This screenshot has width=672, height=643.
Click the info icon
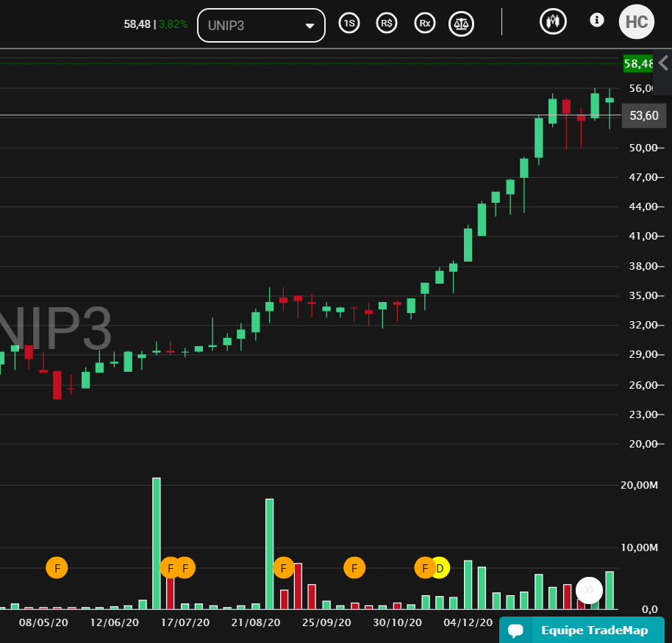(596, 20)
